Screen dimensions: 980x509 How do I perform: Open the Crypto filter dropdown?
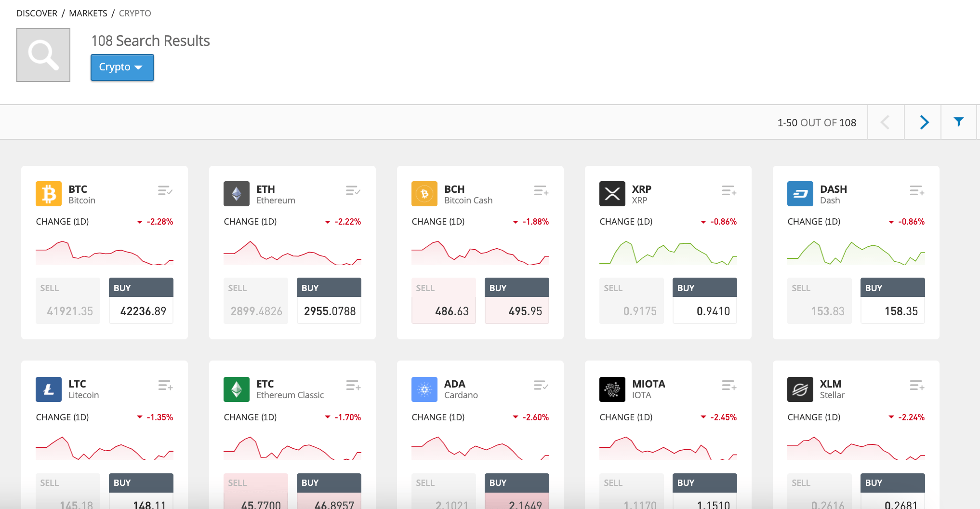(x=122, y=67)
